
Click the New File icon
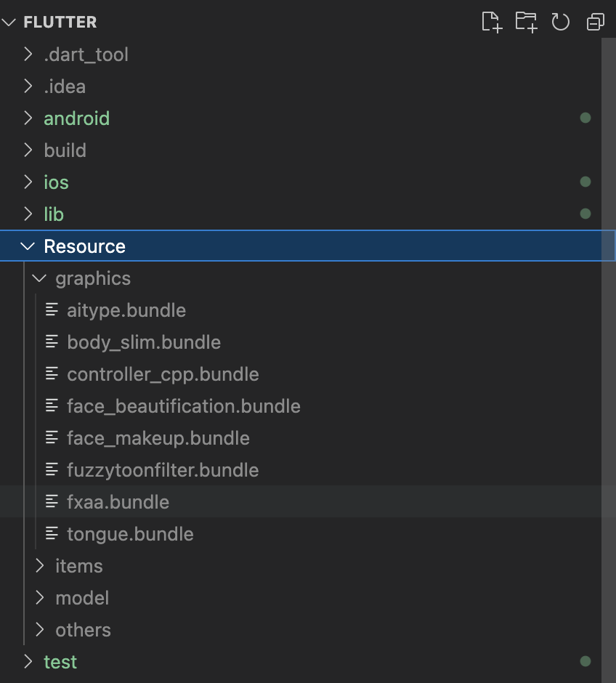coord(492,22)
